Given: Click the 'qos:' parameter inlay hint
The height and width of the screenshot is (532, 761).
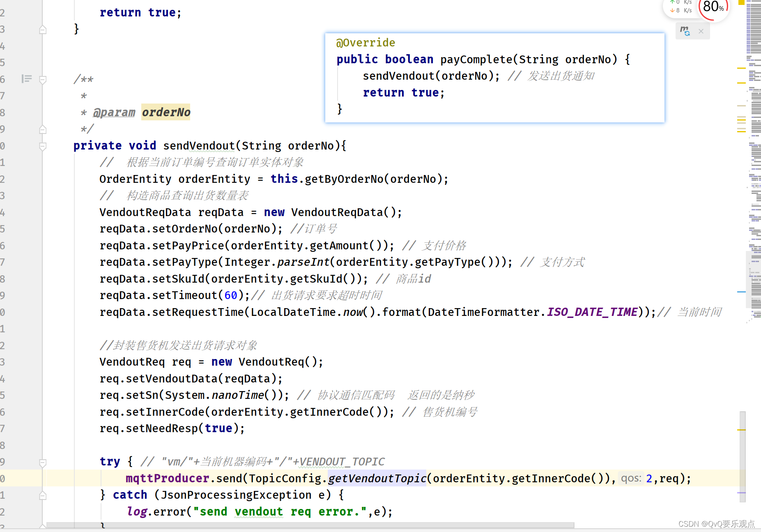Looking at the screenshot, I should click(x=631, y=478).
